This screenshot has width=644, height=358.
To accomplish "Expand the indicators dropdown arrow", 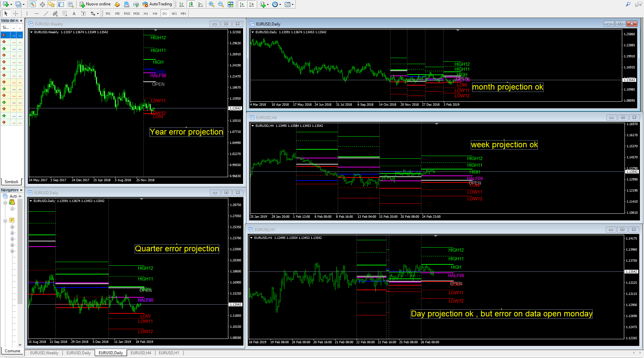I will [x=268, y=5].
